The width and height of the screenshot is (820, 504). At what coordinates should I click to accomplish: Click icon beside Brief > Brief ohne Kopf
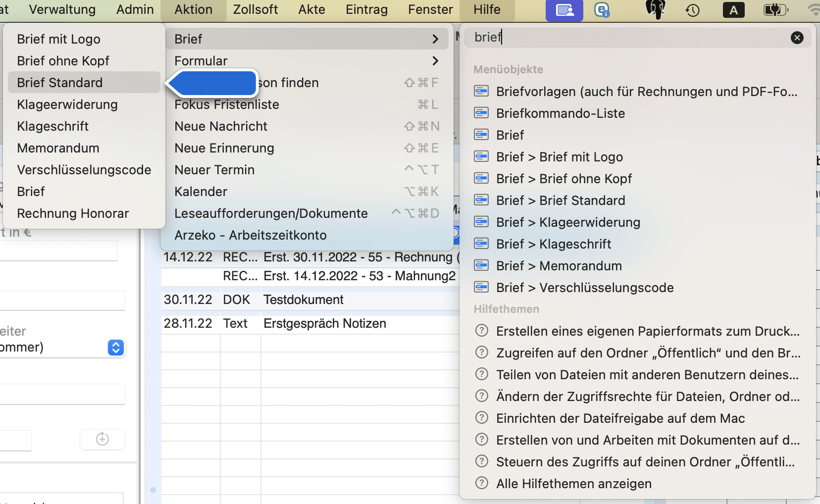481,178
